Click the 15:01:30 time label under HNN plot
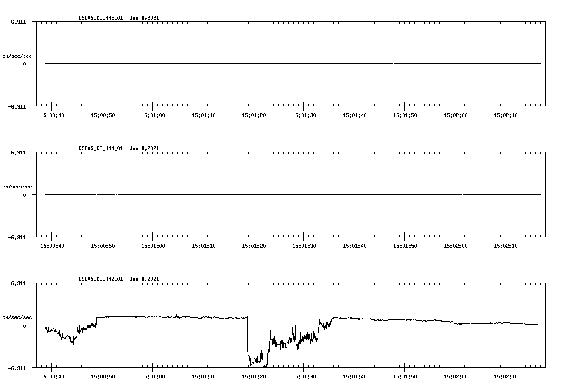The width and height of the screenshot is (576, 392). point(304,246)
